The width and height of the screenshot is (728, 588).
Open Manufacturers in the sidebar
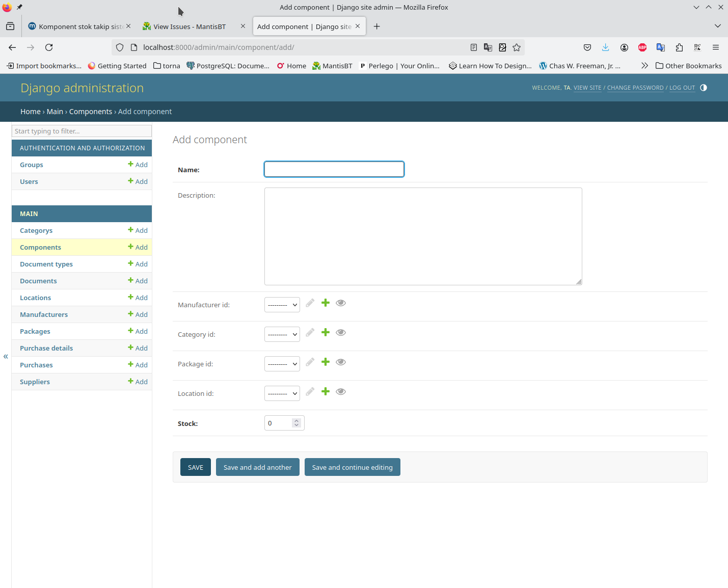point(44,315)
